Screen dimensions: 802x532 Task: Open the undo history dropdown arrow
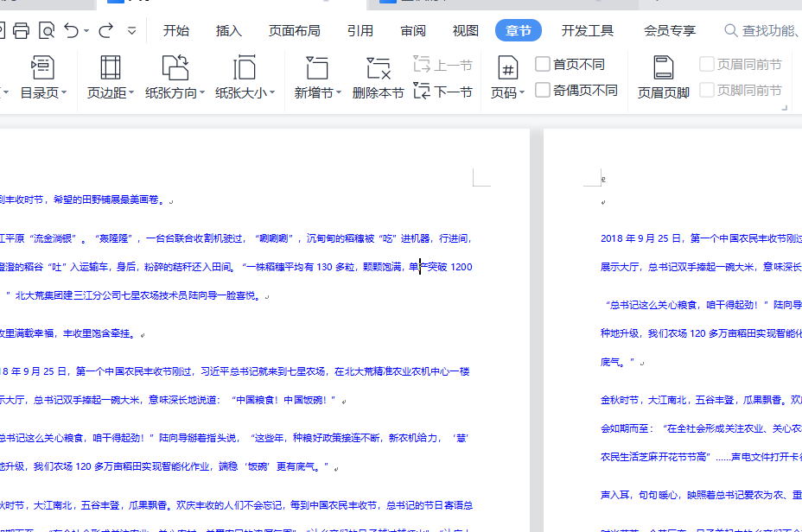tap(86, 31)
